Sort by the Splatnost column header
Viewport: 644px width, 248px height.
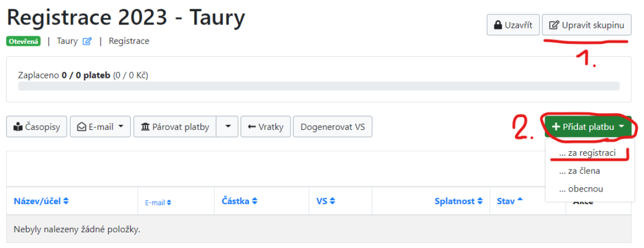(x=458, y=202)
